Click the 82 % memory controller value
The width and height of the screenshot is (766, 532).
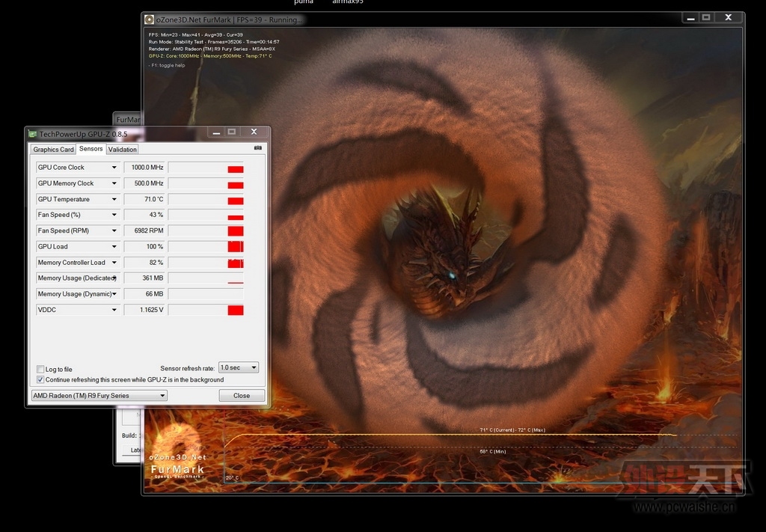point(144,263)
